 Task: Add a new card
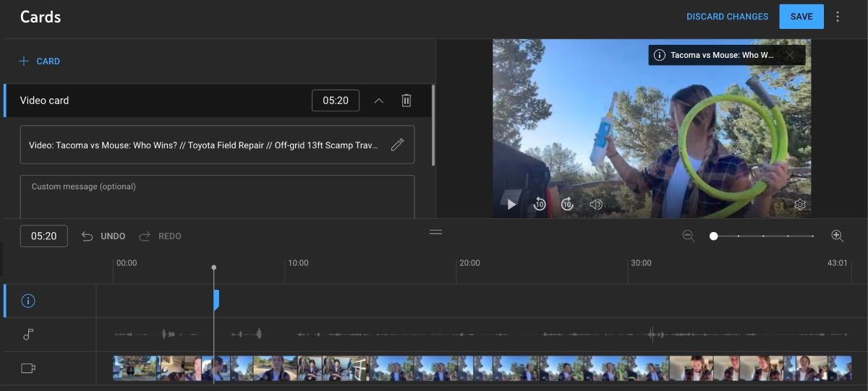pyautogui.click(x=40, y=61)
